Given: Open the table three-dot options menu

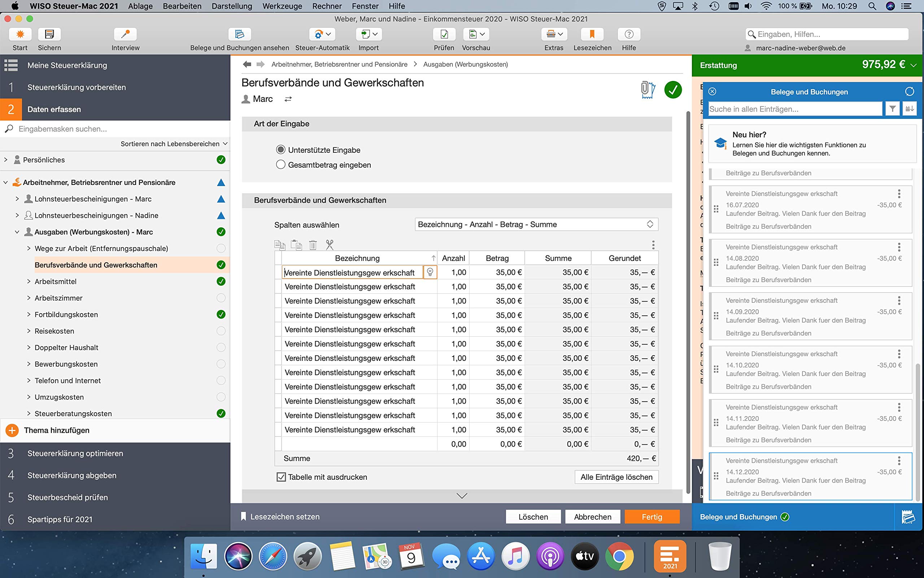Looking at the screenshot, I should tap(653, 245).
